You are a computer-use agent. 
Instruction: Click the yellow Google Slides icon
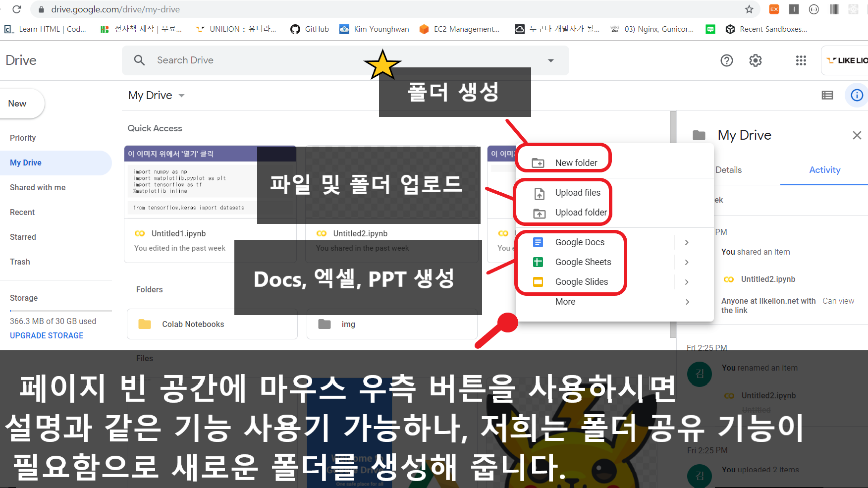pos(538,282)
